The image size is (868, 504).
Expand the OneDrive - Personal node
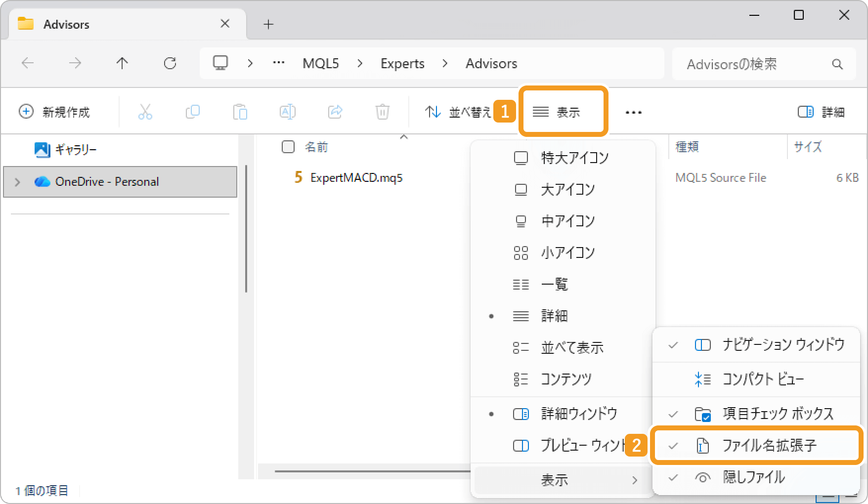[17, 182]
